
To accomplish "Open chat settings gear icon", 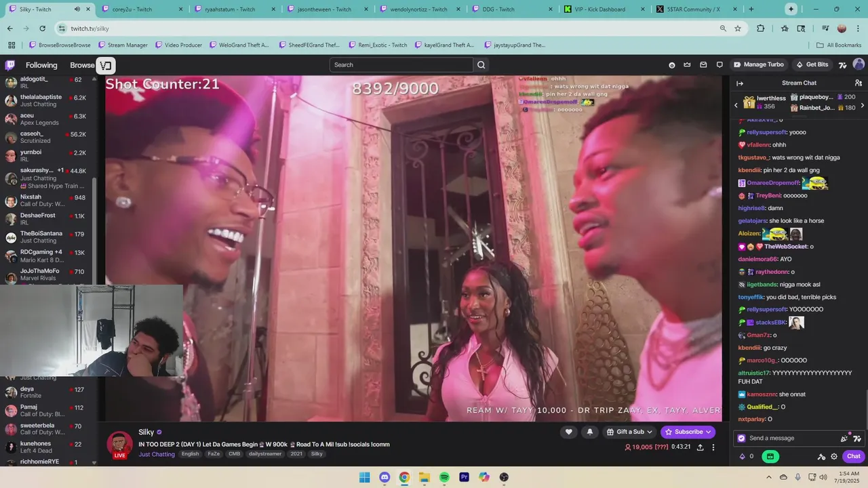I will click(834, 456).
